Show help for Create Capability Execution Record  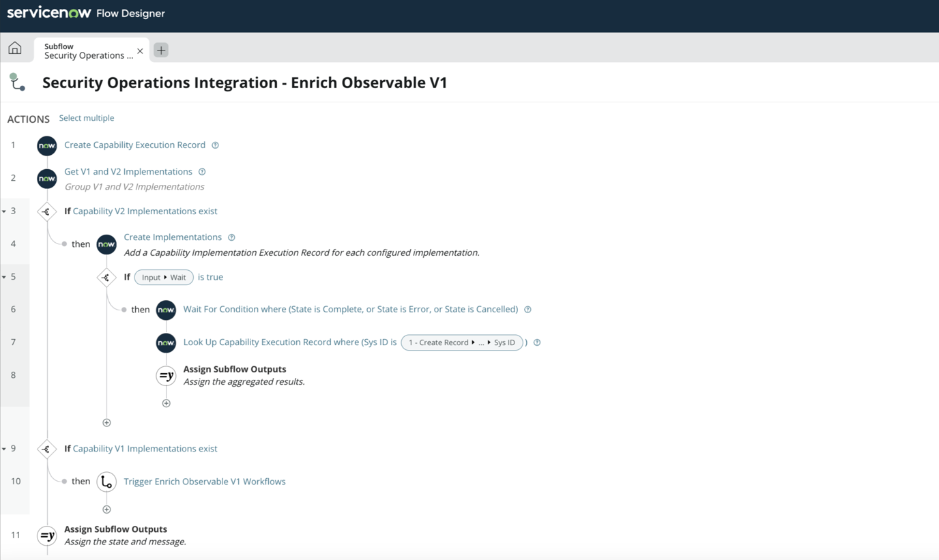click(215, 145)
